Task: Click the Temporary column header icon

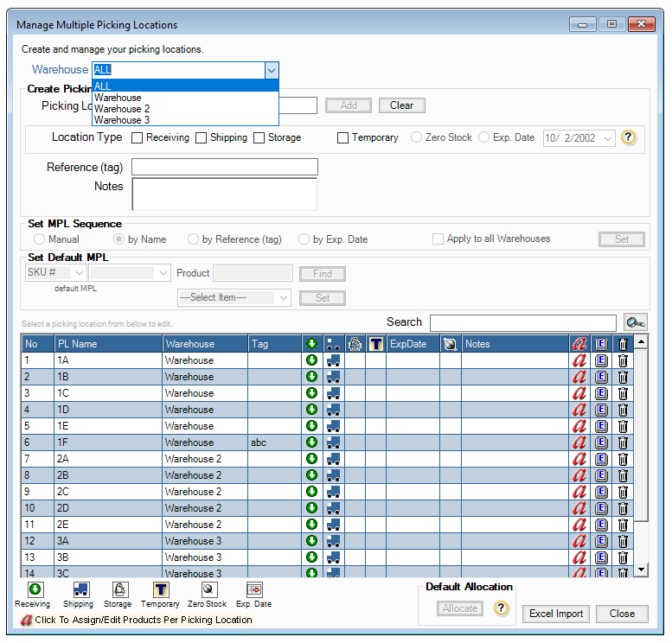Action: coord(376,344)
